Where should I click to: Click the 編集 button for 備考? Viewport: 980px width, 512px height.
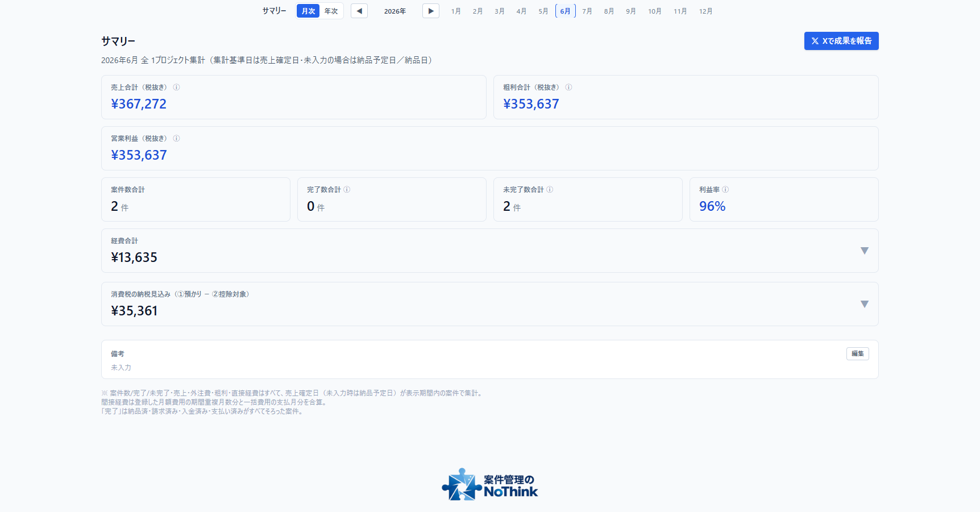(x=858, y=353)
